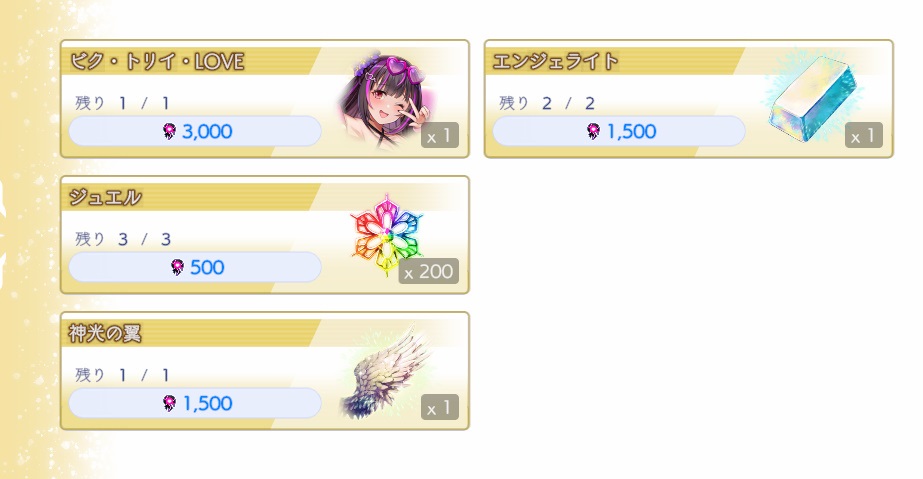This screenshot has height=479, width=923.
Task: Click the x 200 quantity badge
Action: coord(429,272)
